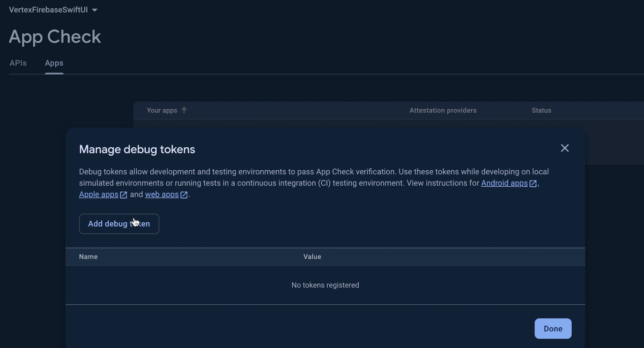Click the Name column header in tokens table
Viewport: 644px width, 348px height.
coord(88,257)
